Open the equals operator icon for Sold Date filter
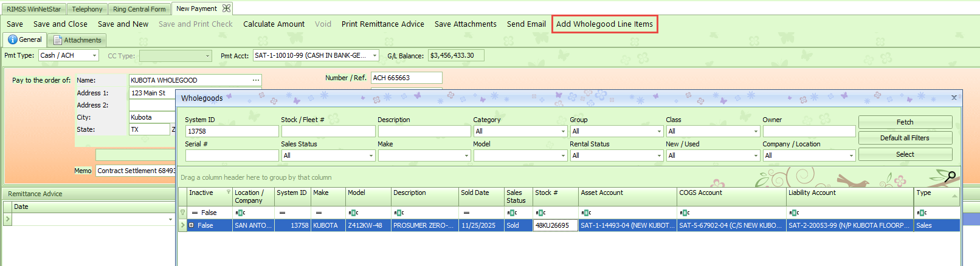The image size is (980, 266). pyautogui.click(x=466, y=213)
